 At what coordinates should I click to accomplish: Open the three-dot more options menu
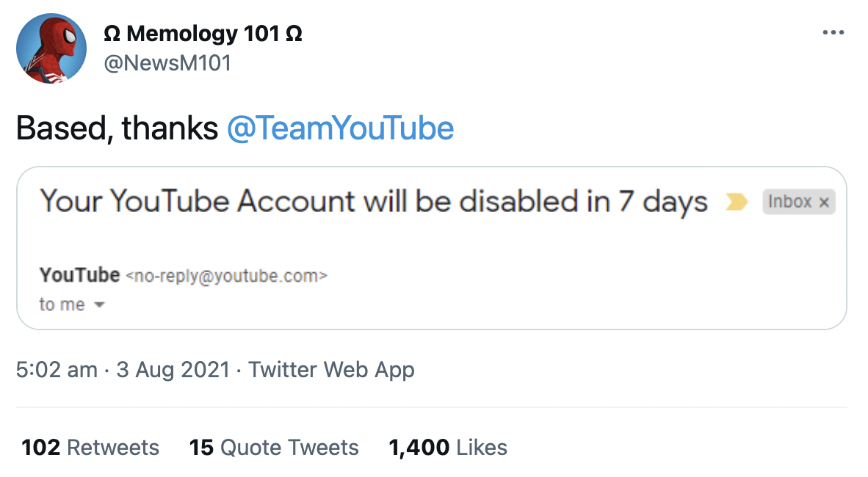pos(833,32)
